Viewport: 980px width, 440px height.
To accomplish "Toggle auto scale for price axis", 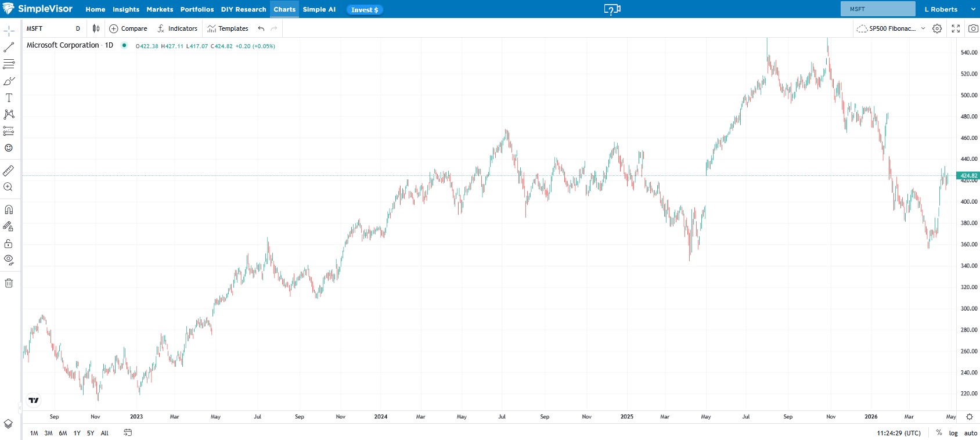I will point(971,433).
